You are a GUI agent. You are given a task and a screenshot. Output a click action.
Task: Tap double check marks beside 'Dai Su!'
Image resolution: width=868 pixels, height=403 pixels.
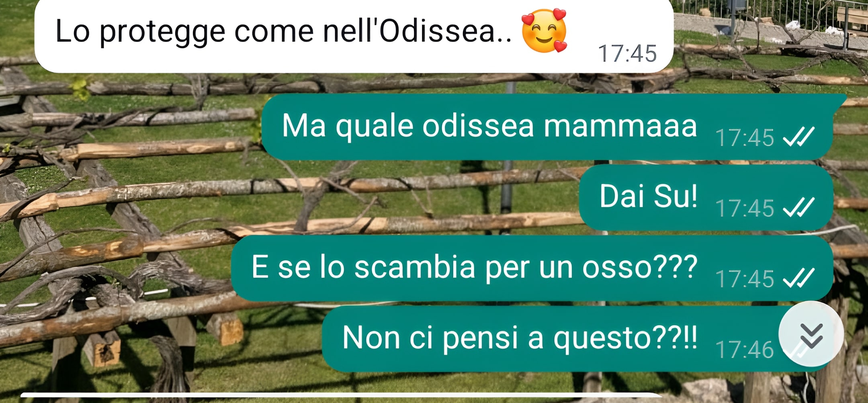tap(799, 208)
